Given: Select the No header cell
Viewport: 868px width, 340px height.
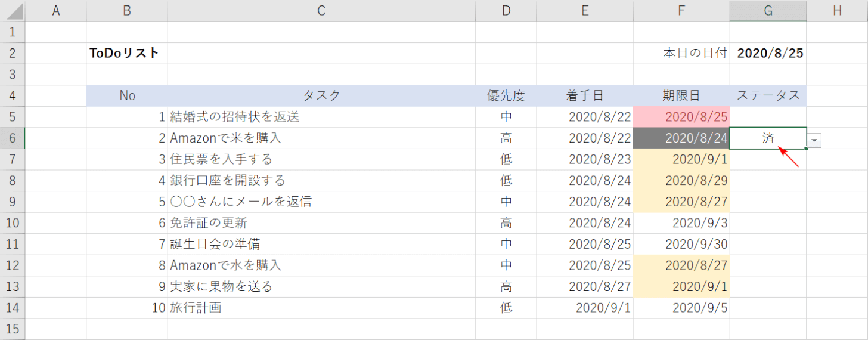Looking at the screenshot, I should click(127, 95).
